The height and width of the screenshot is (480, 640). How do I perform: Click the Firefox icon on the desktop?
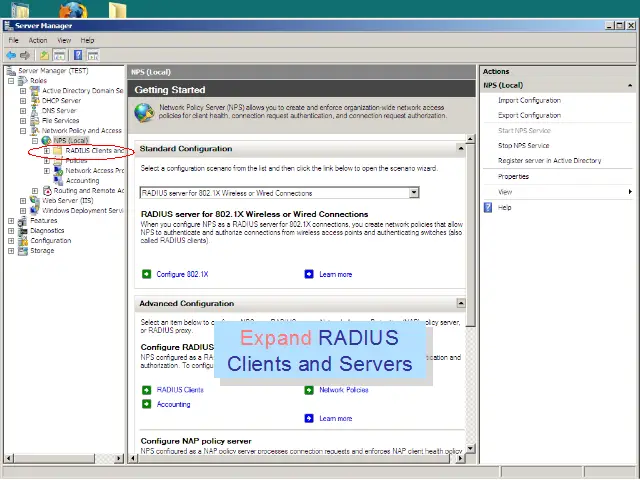coord(74,10)
